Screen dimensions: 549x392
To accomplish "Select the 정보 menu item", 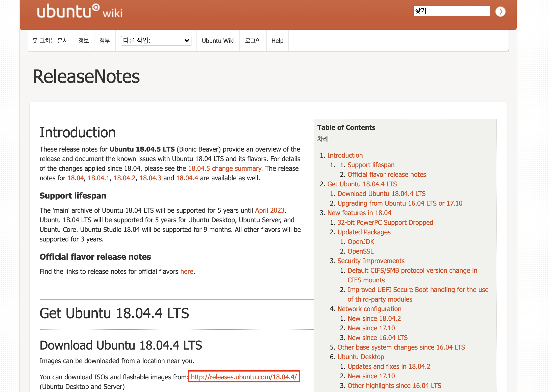I will [x=83, y=41].
